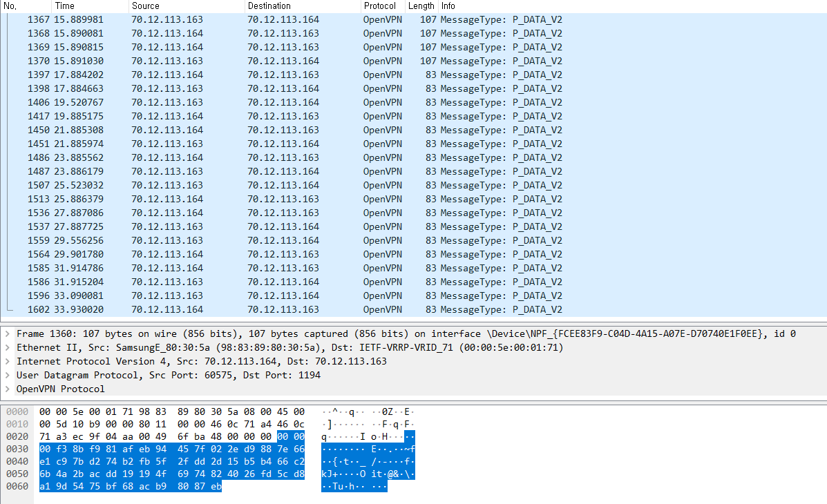827x504 pixels.
Task: Click hex offset row 0010
Action: coord(17,424)
